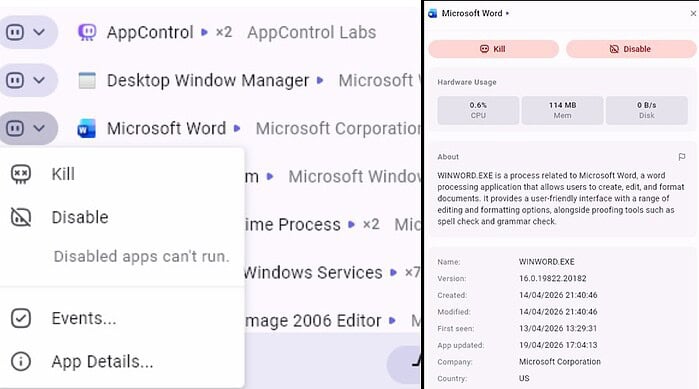Viewport: 699px width, 389px height.
Task: Click the WINWORD.EXE name value
Action: (547, 262)
